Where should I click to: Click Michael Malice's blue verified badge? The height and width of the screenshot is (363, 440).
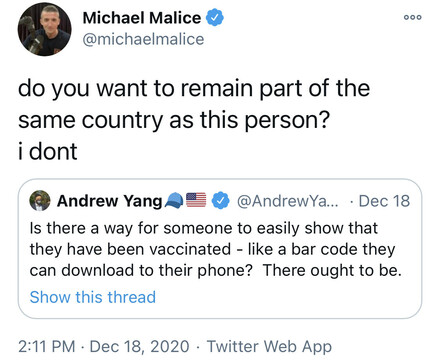[215, 18]
